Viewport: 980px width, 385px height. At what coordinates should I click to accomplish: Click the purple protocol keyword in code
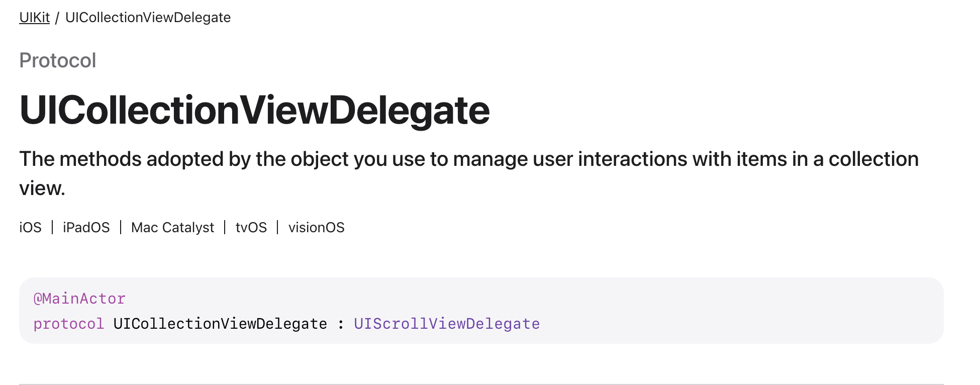[x=68, y=324]
